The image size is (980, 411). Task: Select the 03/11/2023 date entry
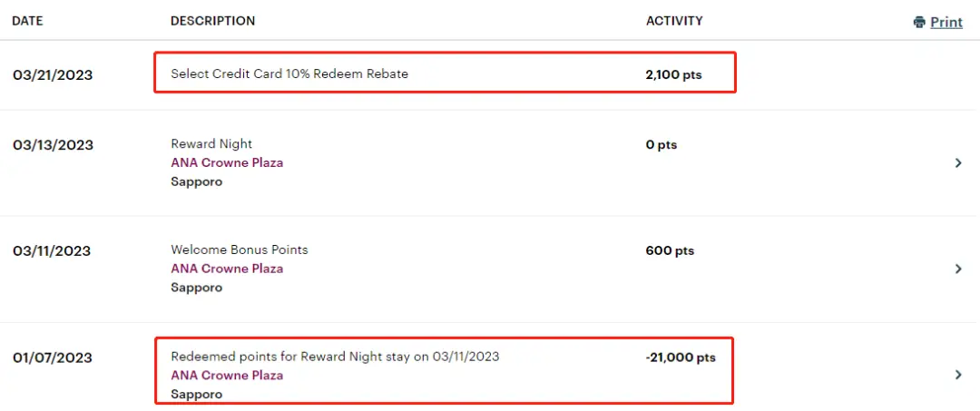click(x=53, y=250)
